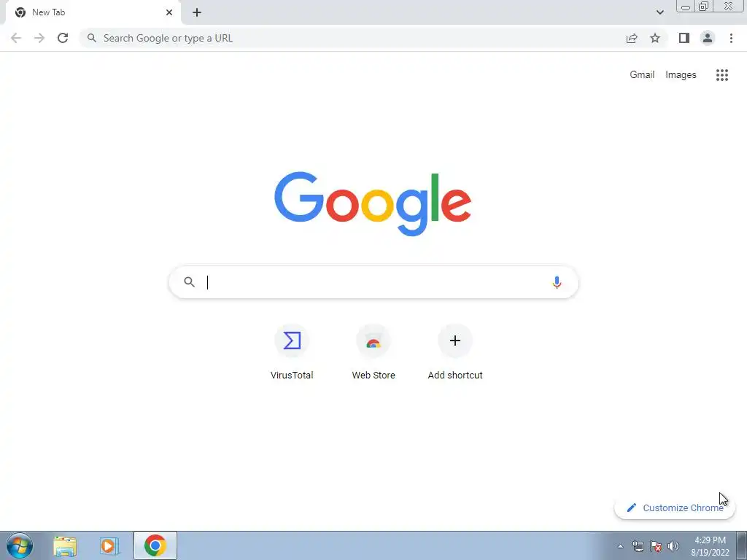Open Customize Chrome
The image size is (747, 560).
pos(675,507)
